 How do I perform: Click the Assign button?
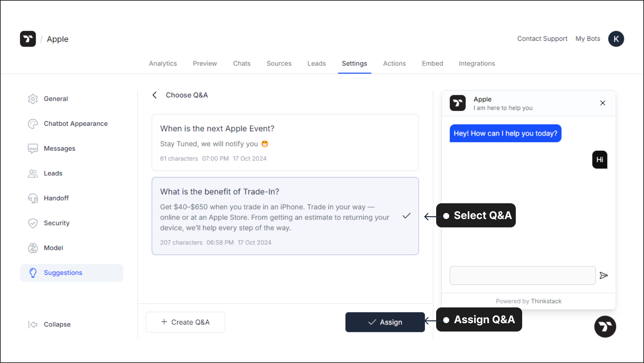coord(385,322)
